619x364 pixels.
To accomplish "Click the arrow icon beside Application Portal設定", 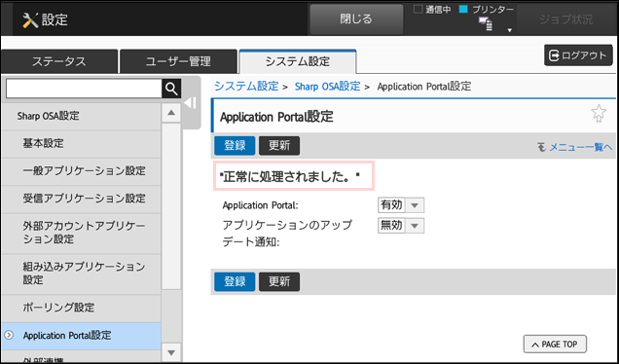I will point(9,335).
